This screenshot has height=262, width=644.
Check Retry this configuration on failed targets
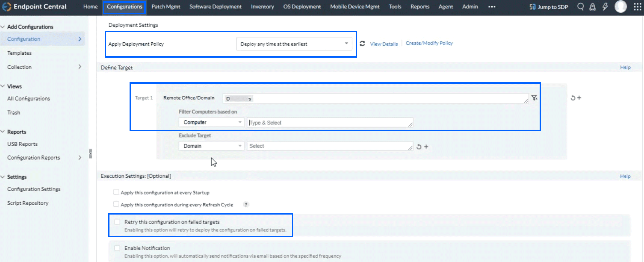(117, 222)
